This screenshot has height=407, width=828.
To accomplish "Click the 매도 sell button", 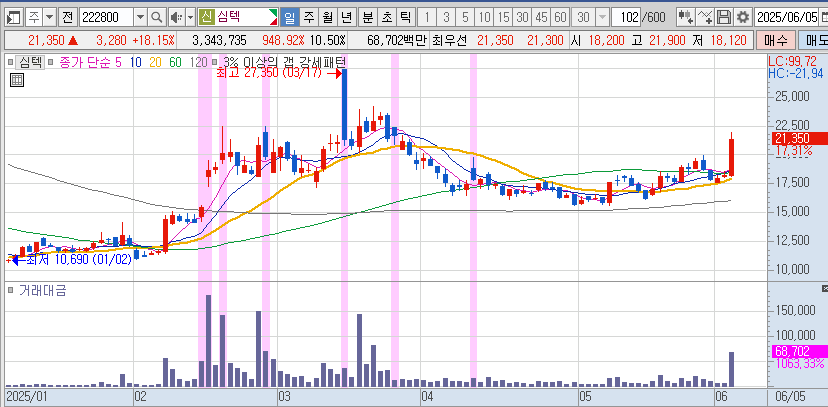I will [x=813, y=40].
